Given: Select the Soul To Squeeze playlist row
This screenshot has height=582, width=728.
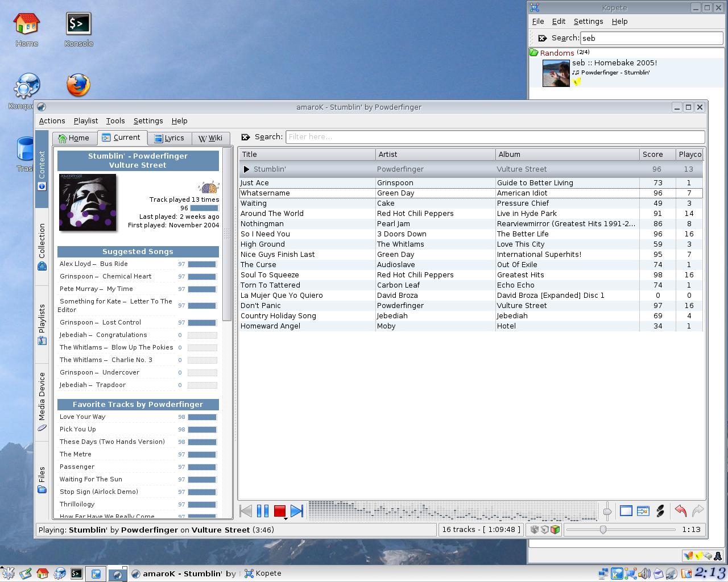Looking at the screenshot, I should [470, 275].
